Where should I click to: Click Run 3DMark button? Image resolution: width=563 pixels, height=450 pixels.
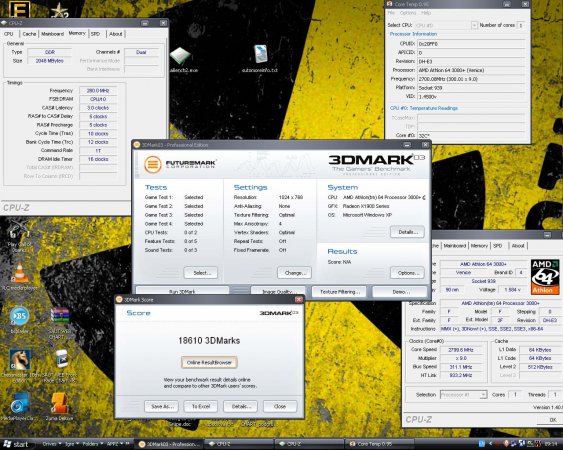coord(182,292)
